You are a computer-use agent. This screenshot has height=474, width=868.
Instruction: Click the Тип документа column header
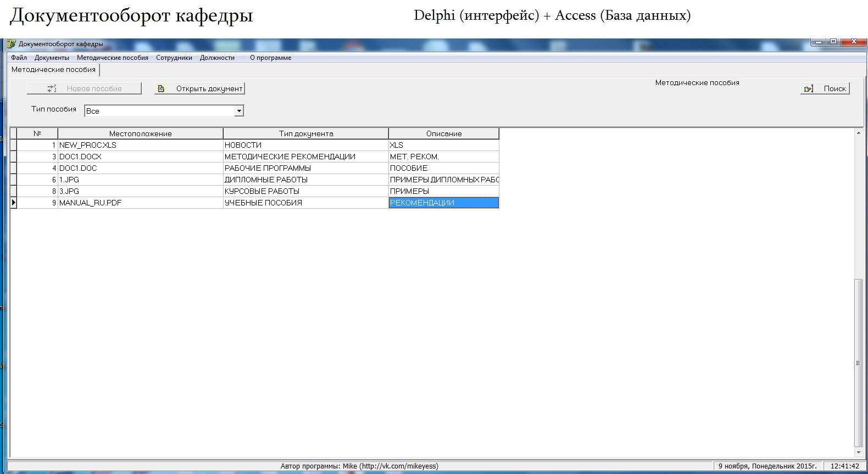click(306, 133)
